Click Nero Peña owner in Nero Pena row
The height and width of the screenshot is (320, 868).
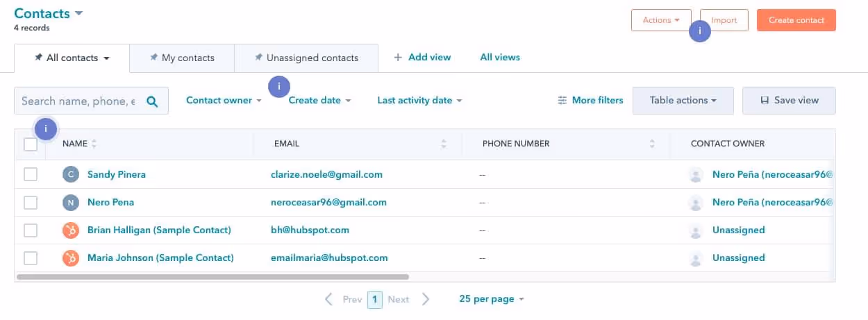[x=772, y=202]
